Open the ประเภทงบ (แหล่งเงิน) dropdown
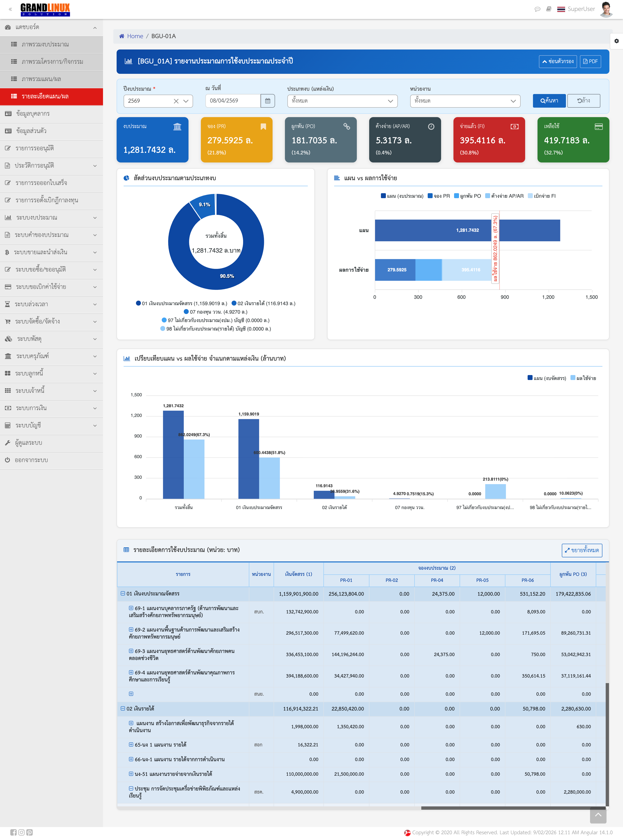Screen dimensions: 623x840 coord(342,101)
